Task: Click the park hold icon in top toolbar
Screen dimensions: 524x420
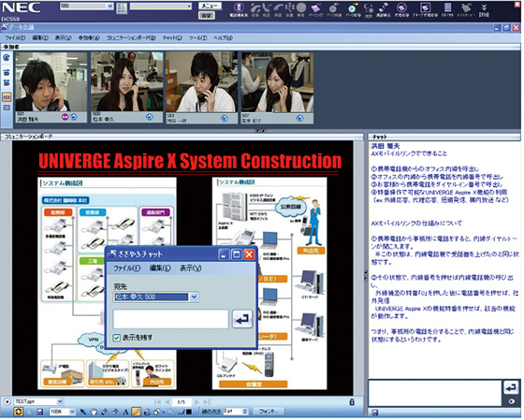Action: point(333,8)
